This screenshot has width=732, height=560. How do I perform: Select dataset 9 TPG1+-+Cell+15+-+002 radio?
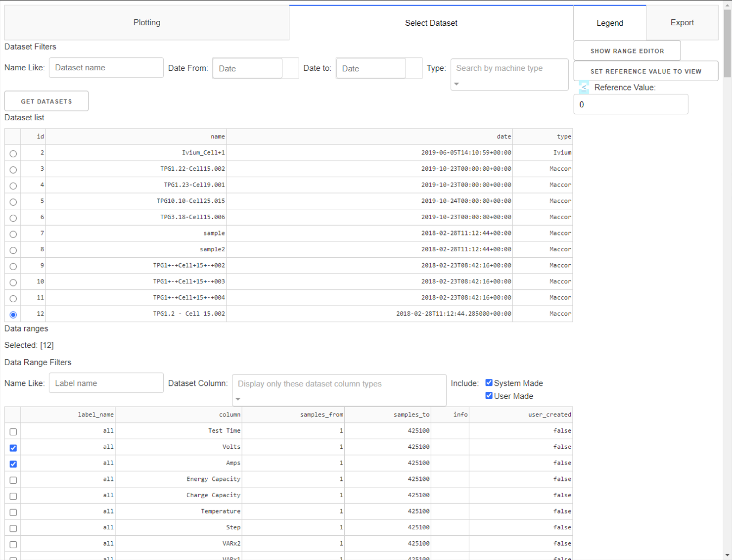13,266
